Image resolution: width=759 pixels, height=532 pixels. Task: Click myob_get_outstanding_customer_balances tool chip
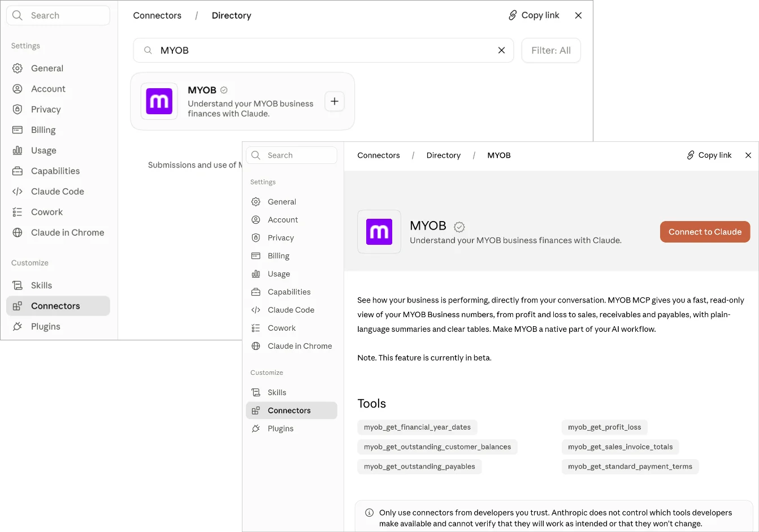click(x=437, y=447)
